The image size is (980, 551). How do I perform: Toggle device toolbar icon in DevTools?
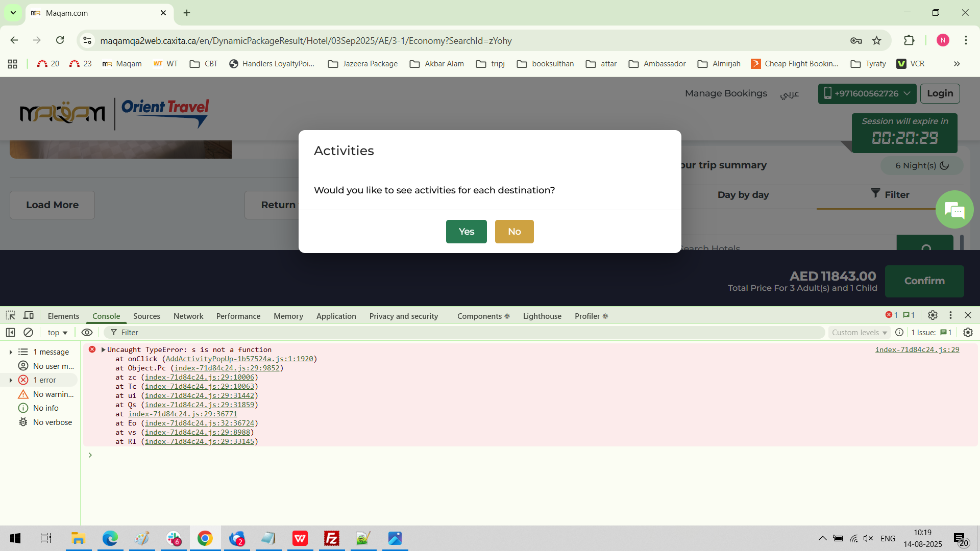click(x=29, y=315)
